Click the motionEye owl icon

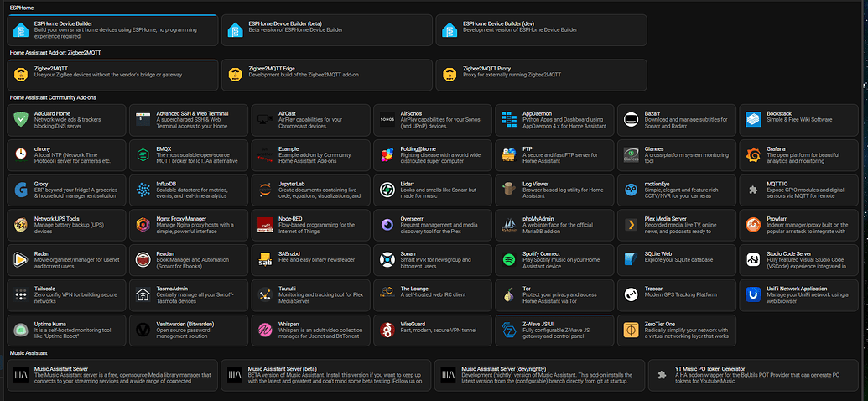pyautogui.click(x=631, y=190)
